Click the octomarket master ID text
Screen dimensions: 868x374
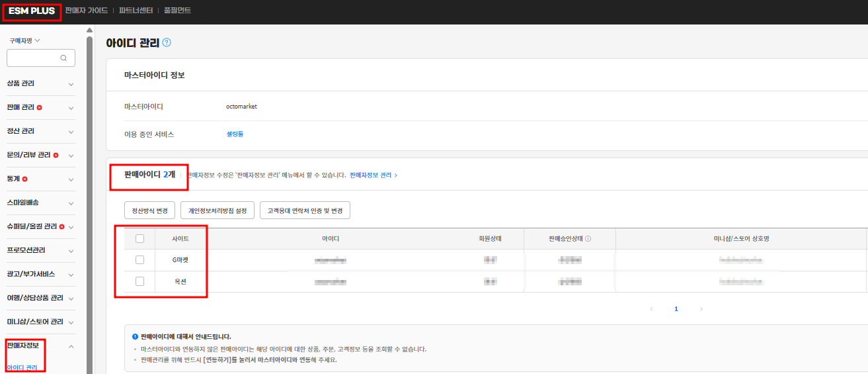241,107
